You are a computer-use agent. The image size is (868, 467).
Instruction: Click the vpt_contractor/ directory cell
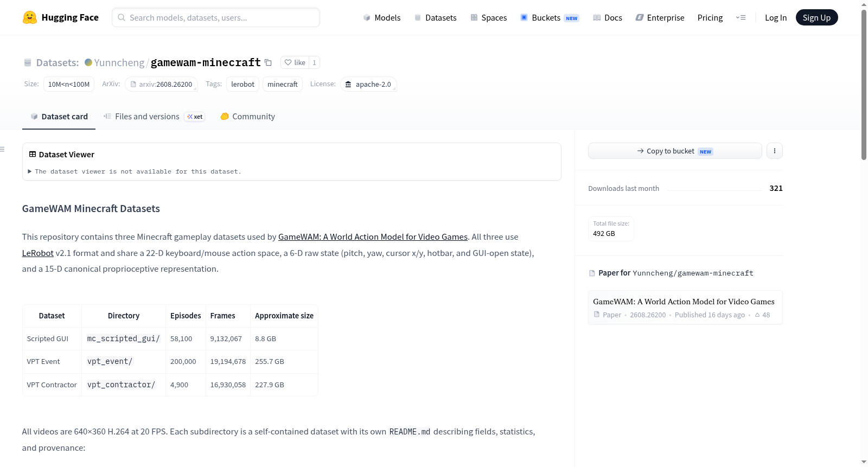[x=124, y=385]
